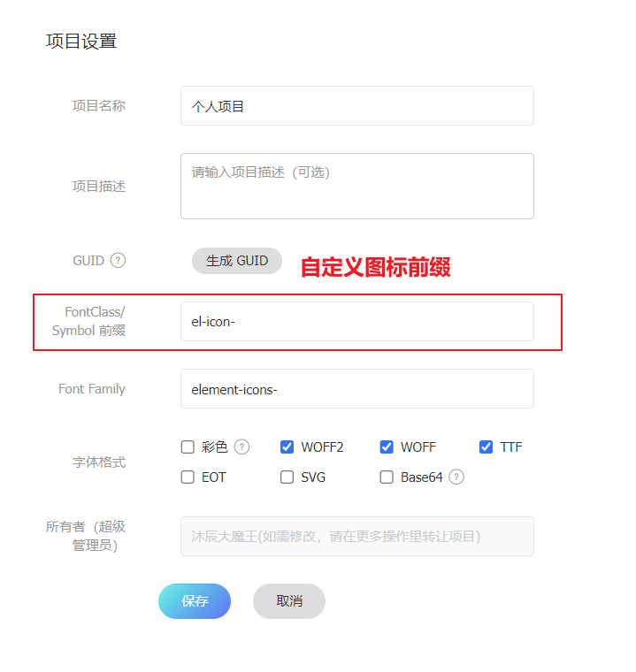Check the SVG format checkbox
The width and height of the screenshot is (636, 672).
(287, 477)
